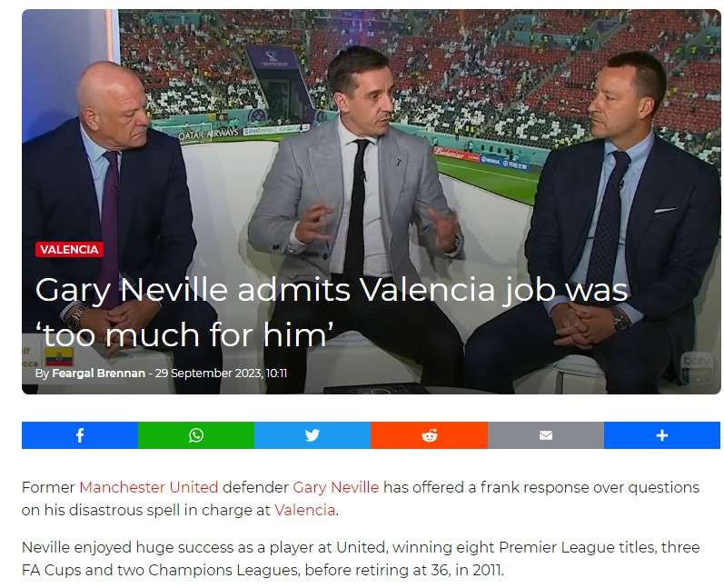Click the beIN watermark logo in image corner
Viewport: 724px width, 588px height.
(698, 367)
